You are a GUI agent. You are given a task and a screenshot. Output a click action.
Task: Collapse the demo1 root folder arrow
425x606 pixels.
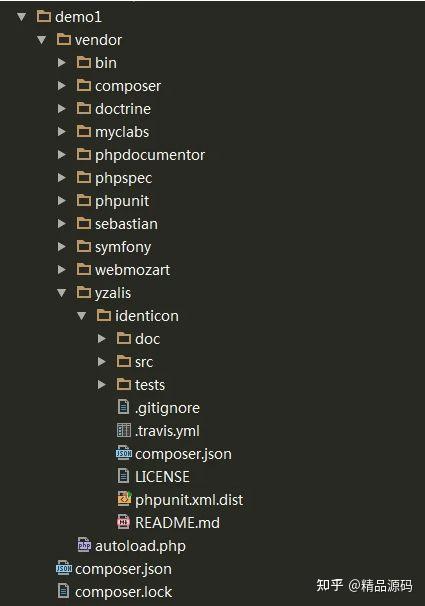point(21,17)
